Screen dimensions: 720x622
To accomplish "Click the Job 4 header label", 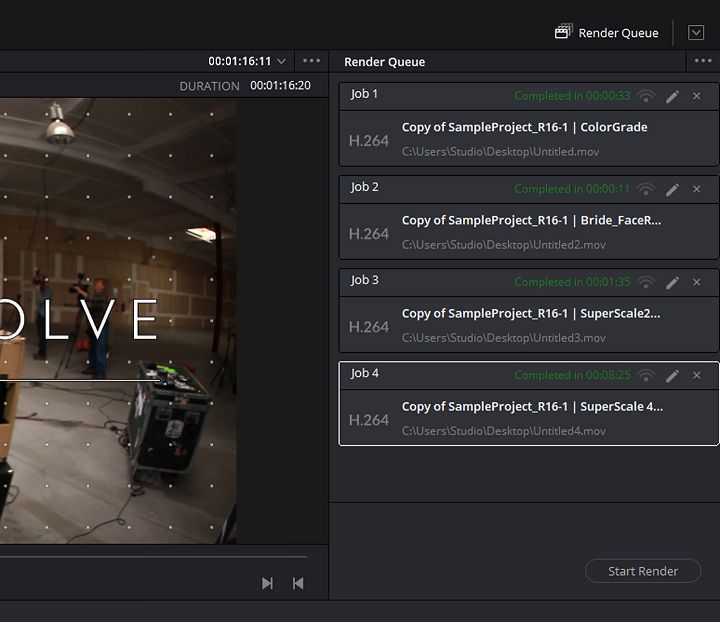I will pyautogui.click(x=365, y=374).
